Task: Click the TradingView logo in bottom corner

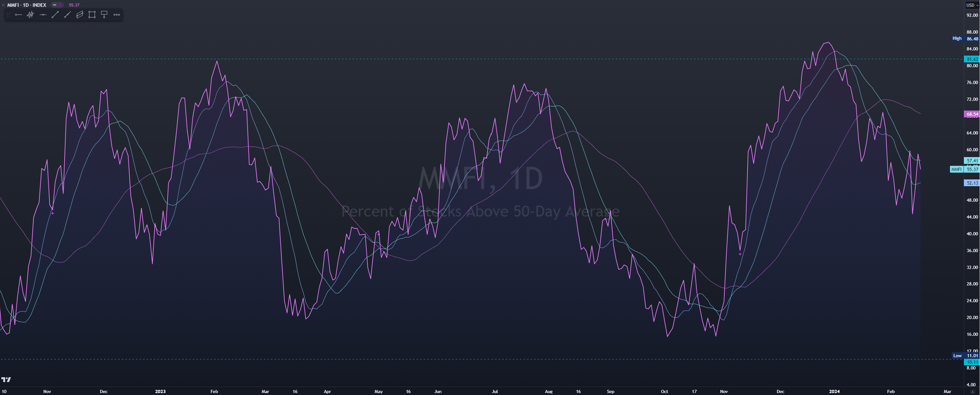Action: coord(6,379)
